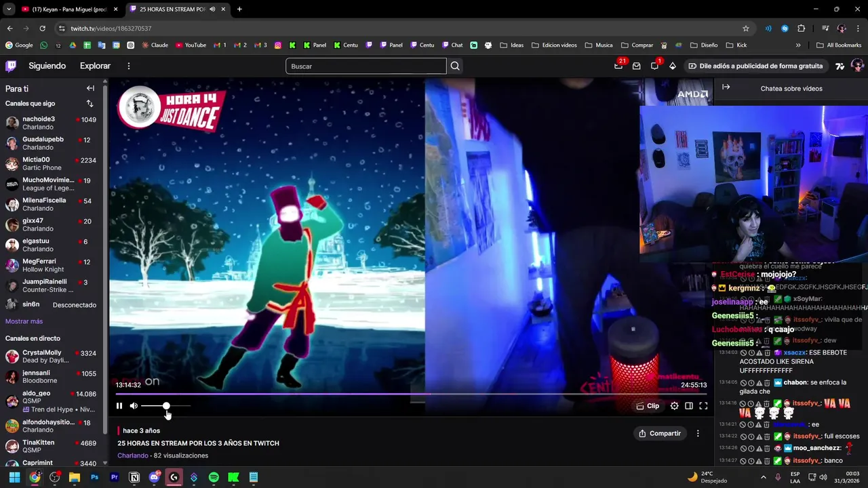Reload the current page

click(42, 28)
